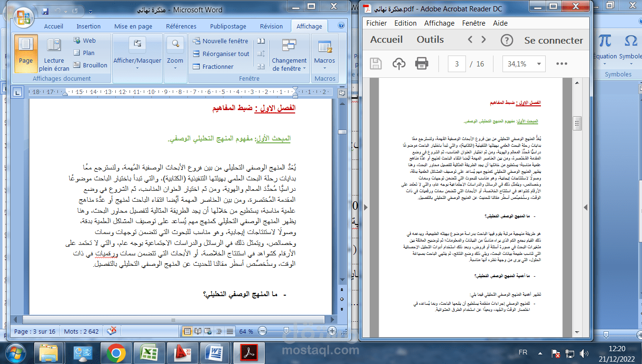Click the show ruler button above Word's scrollbar
642x364 pixels.
(342, 93)
